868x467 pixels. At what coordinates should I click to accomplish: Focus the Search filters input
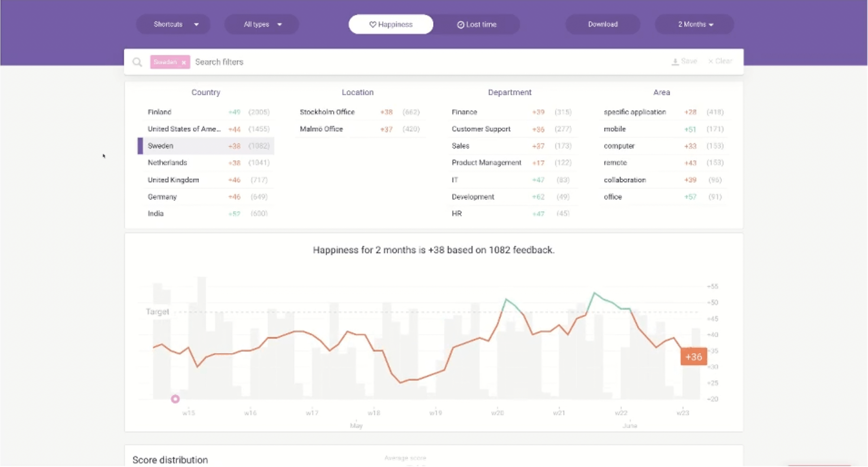coord(429,62)
